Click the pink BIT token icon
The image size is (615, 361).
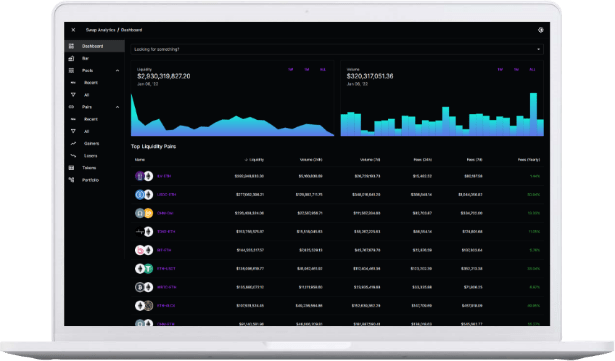(140, 250)
